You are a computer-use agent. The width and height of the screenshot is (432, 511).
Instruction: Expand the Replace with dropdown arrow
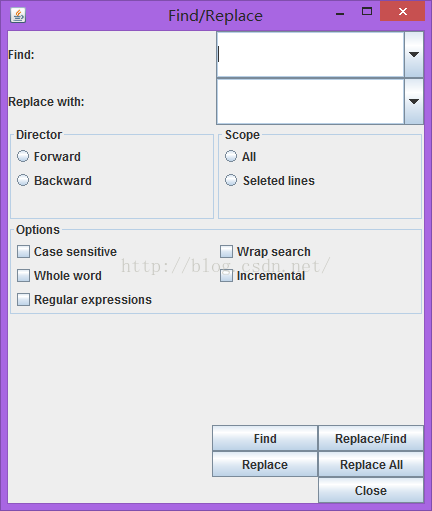click(414, 101)
